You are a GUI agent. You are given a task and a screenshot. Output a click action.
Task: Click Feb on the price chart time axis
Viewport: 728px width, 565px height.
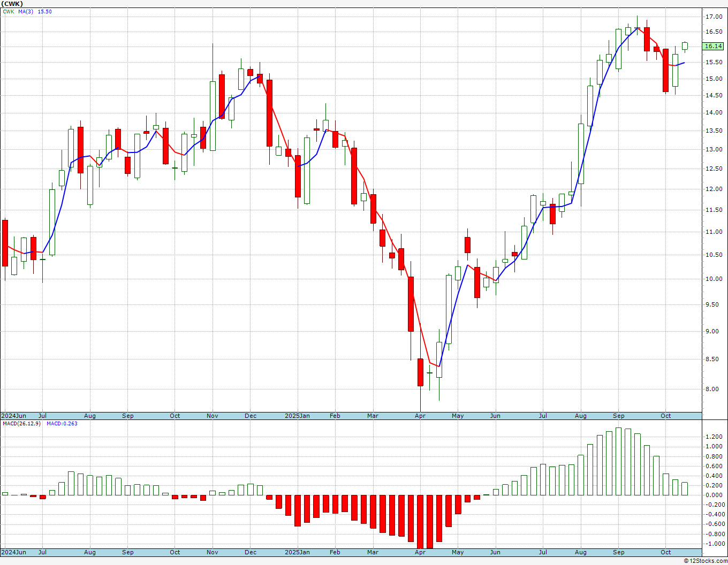[x=335, y=416]
